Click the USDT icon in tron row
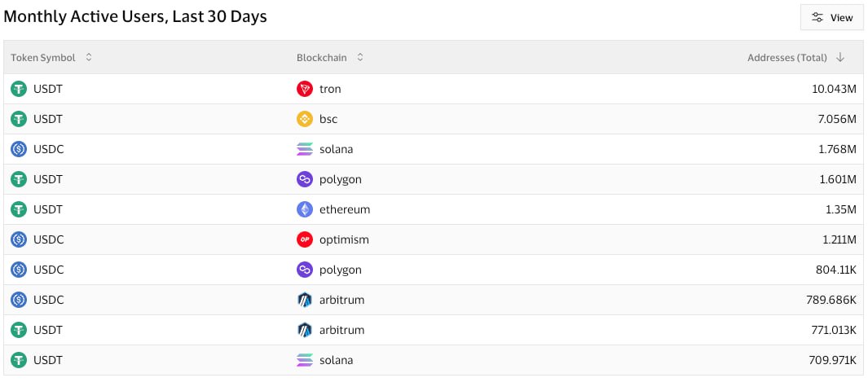Viewport: 868px width, 382px height. click(x=19, y=89)
